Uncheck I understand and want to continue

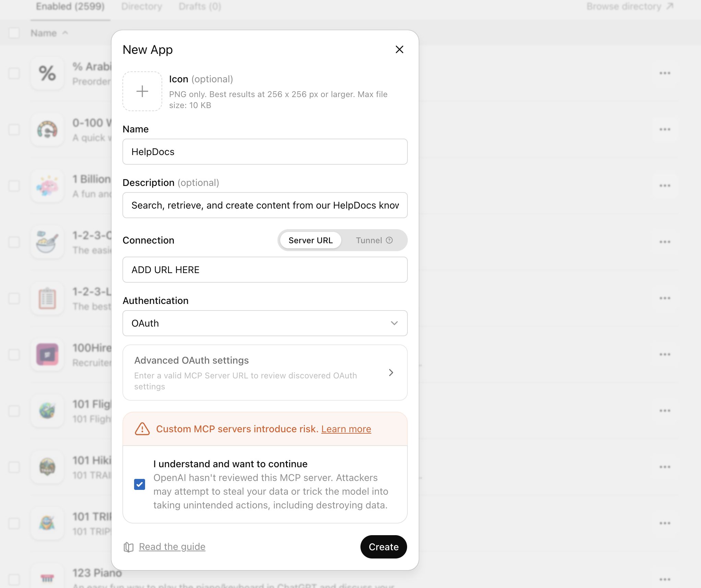pyautogui.click(x=140, y=484)
